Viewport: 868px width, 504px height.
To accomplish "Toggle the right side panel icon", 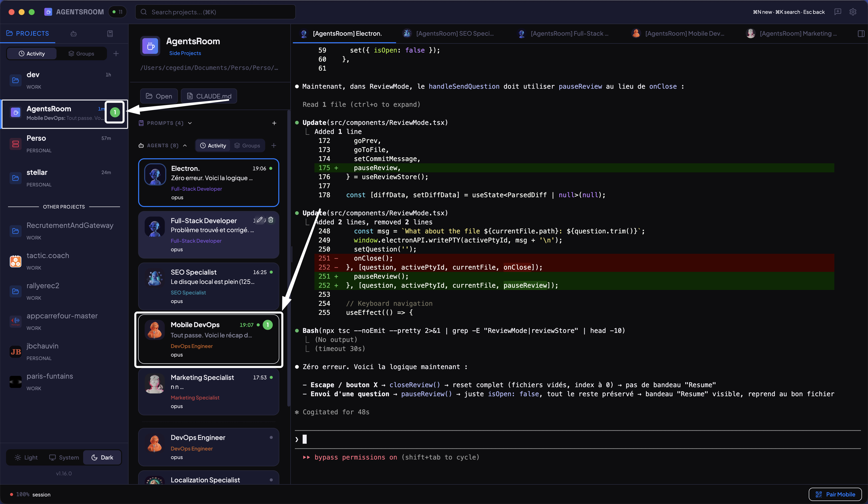I will pyautogui.click(x=861, y=33).
